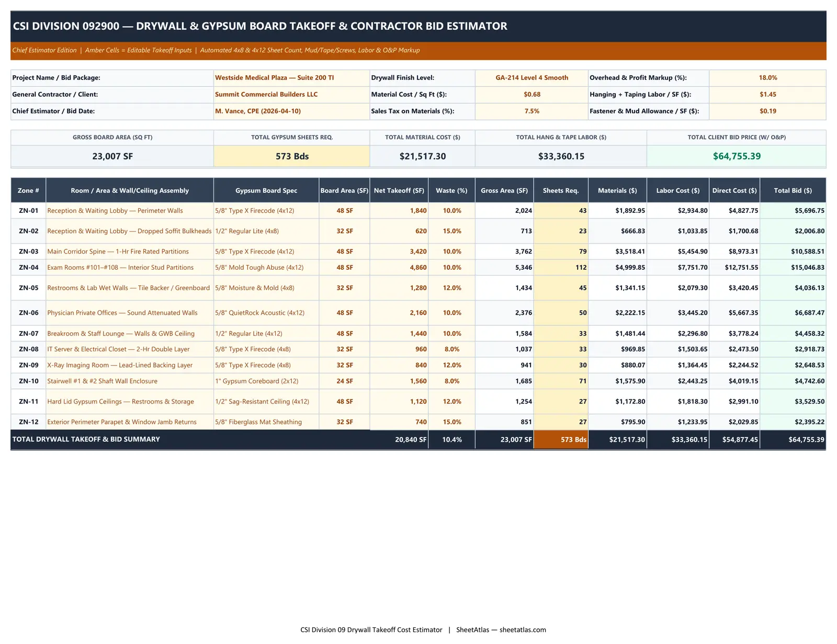Select 'Main Corridor Spine — 1-Hr Fire Rated Partitions'
Viewport: 837px width, 644px height.
(x=130, y=251)
